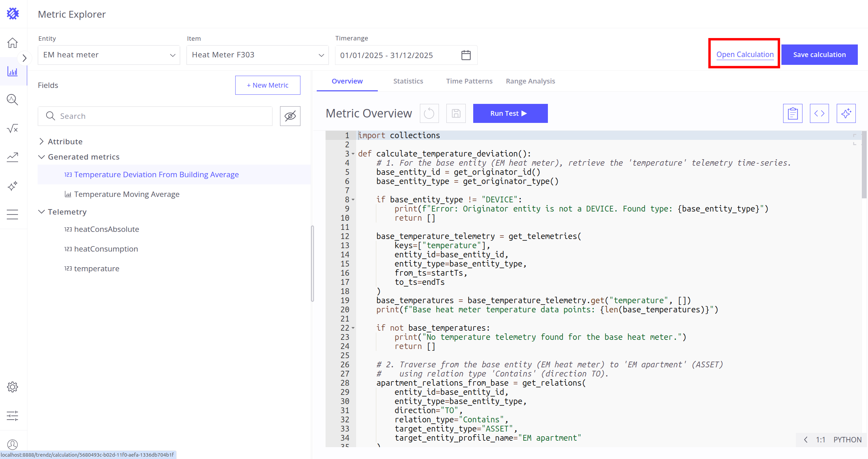Click the code brackets icon button

819,113
